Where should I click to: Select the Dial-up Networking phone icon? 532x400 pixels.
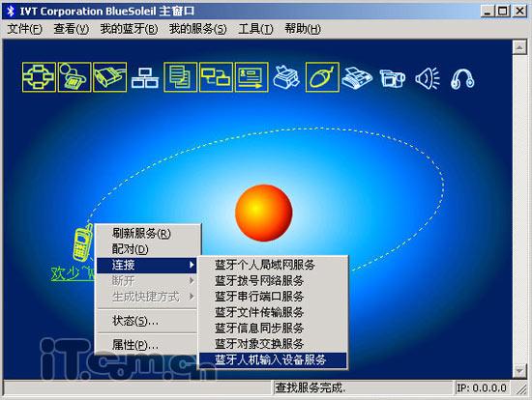tap(74, 77)
